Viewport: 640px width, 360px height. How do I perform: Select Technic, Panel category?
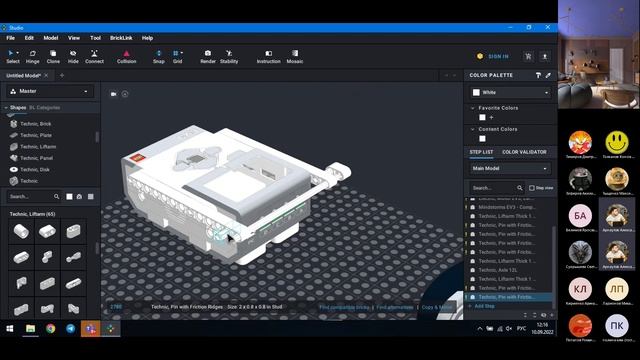tap(36, 158)
